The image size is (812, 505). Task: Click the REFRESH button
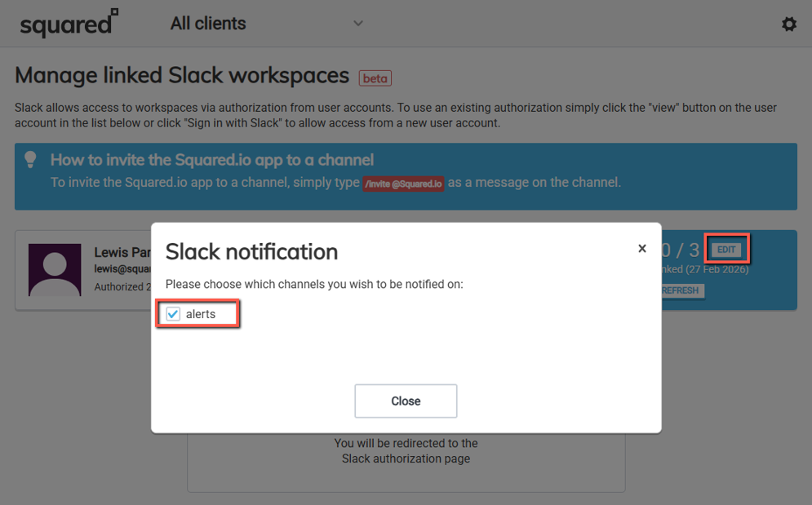click(x=681, y=290)
